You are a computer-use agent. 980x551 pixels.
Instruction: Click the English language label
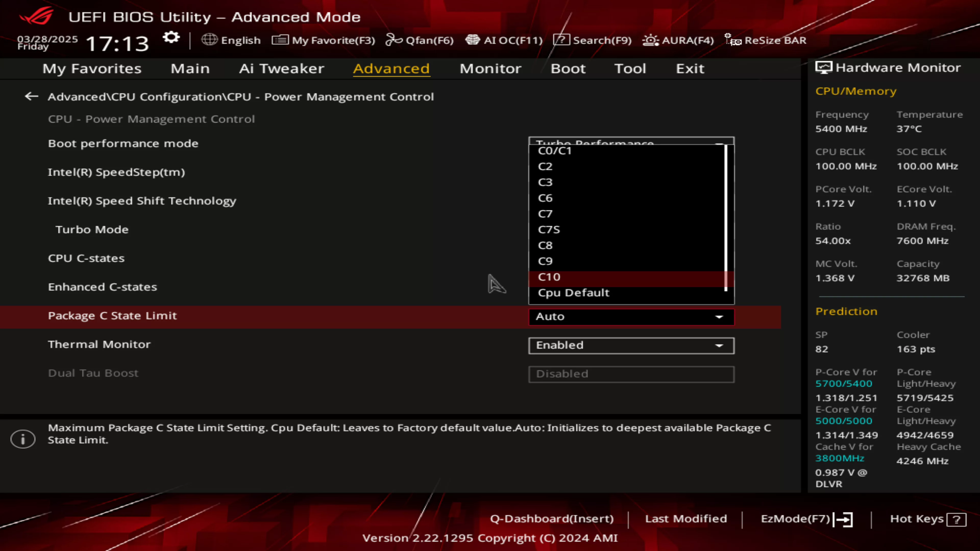[241, 40]
